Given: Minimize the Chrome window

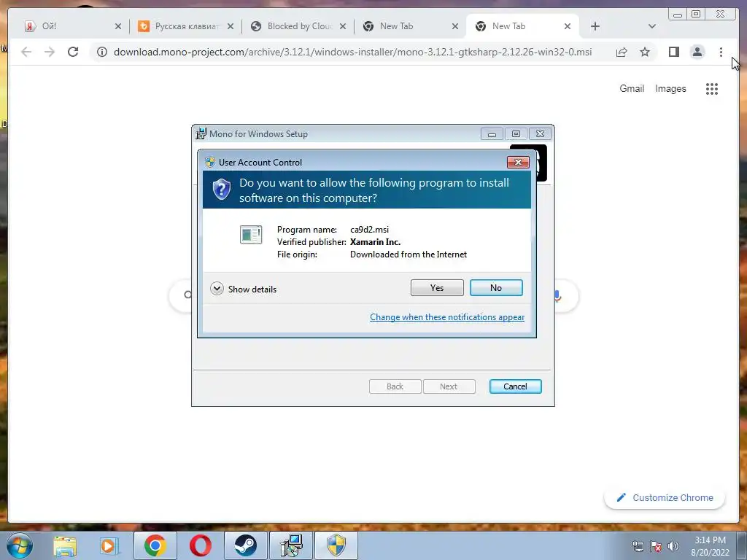Looking at the screenshot, I should (x=678, y=15).
